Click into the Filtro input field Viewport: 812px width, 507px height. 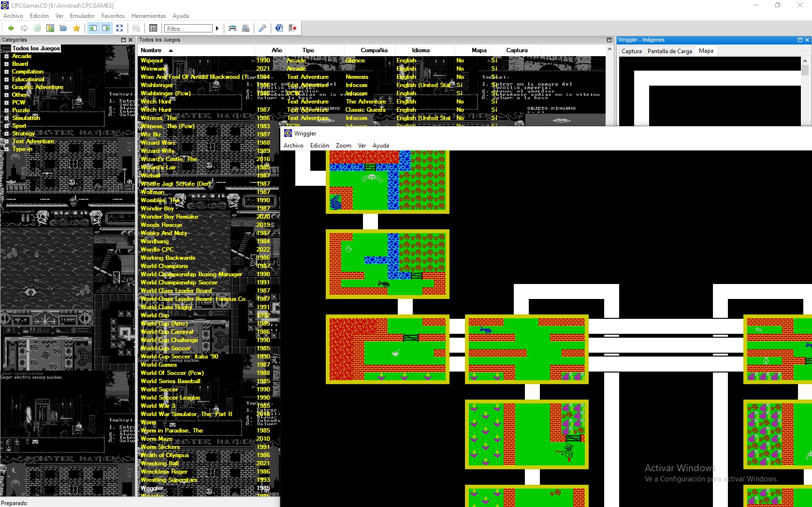(x=188, y=29)
